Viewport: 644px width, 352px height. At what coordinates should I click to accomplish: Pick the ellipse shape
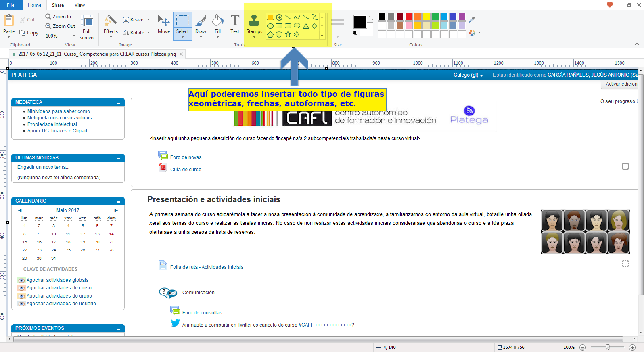[270, 26]
